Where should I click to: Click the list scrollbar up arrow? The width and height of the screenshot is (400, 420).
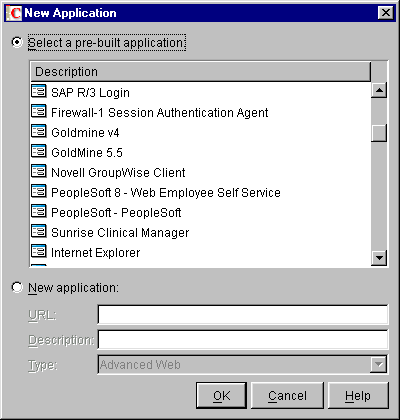[379, 90]
